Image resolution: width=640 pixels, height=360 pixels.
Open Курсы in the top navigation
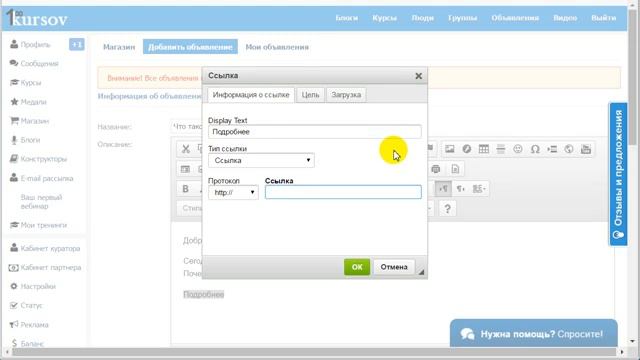click(x=384, y=18)
